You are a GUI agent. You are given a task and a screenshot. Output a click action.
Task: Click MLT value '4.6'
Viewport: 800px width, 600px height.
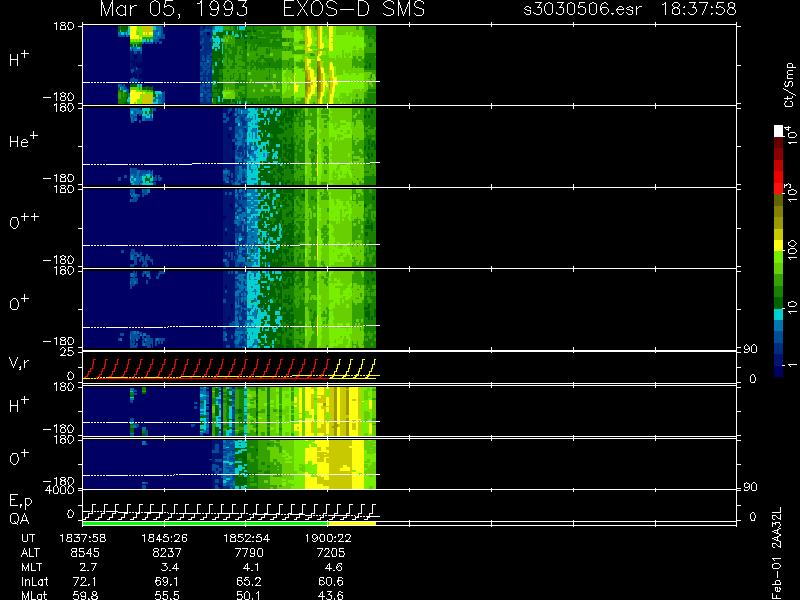[x=333, y=567]
